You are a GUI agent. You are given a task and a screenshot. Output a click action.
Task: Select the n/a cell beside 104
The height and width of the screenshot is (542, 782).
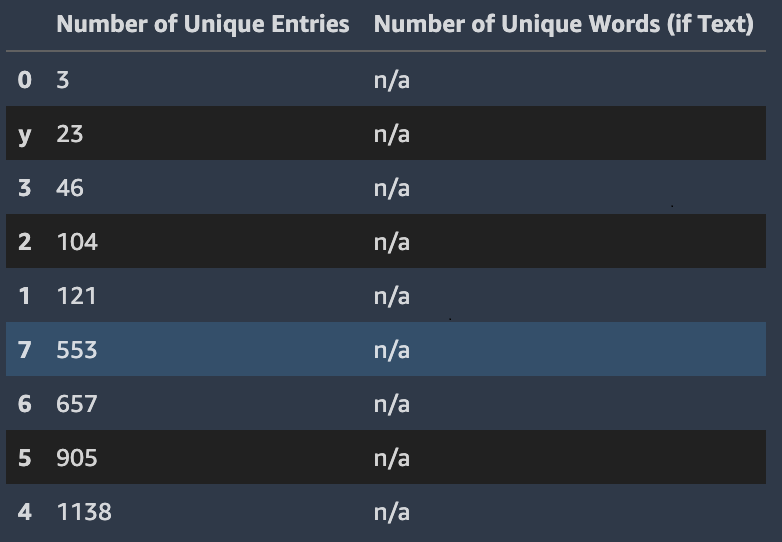click(392, 242)
